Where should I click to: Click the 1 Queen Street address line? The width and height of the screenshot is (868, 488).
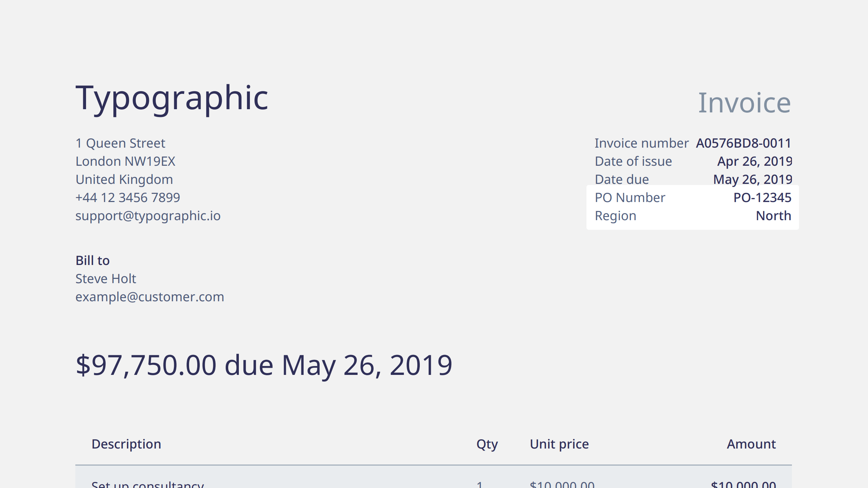tap(120, 143)
